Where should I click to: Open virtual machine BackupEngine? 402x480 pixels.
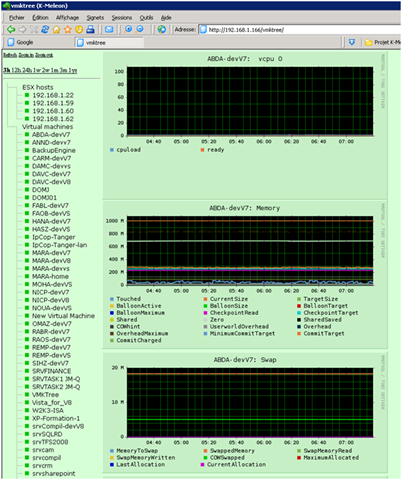54,150
